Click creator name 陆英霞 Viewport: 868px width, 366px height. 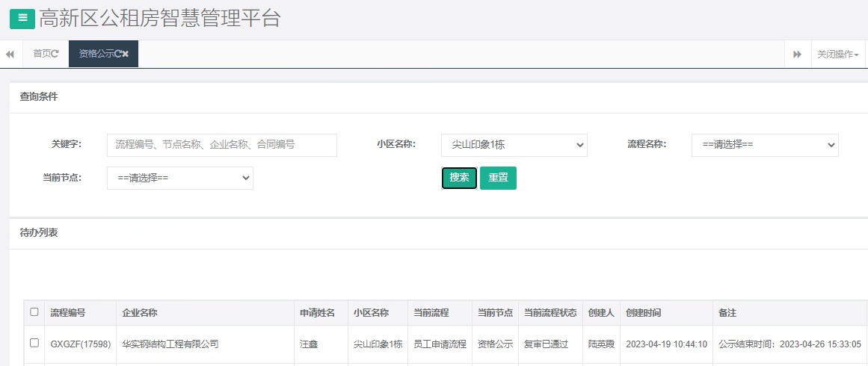[x=601, y=344]
